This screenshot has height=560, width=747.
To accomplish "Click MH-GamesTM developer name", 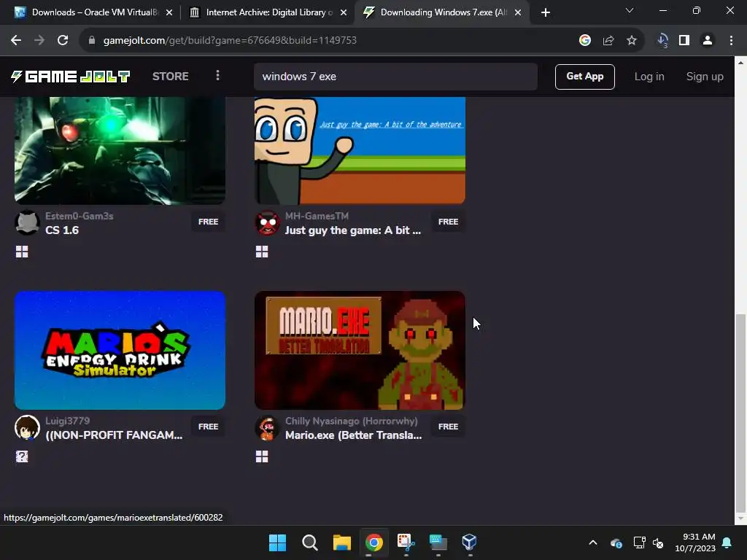I will [317, 216].
